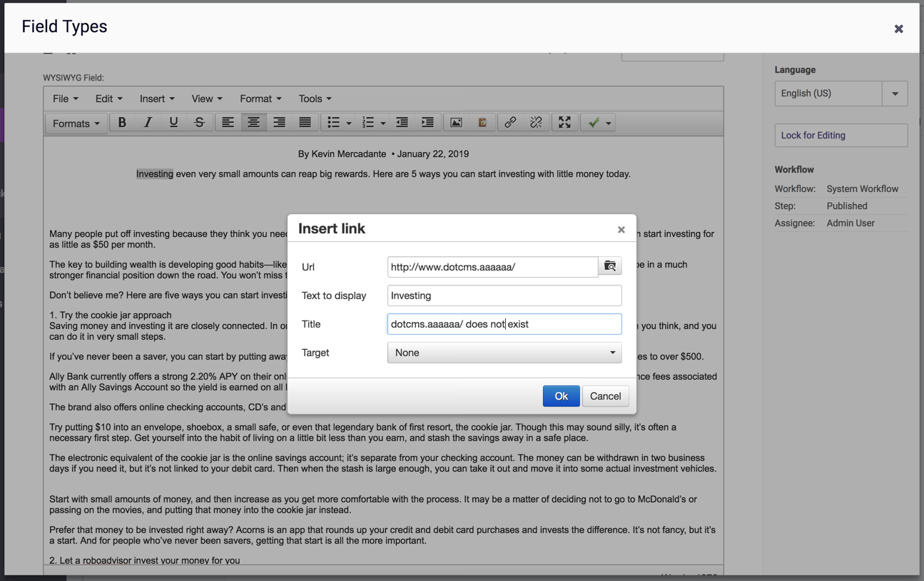Toggle italic text formatting
The height and width of the screenshot is (581, 924).
[x=148, y=123]
